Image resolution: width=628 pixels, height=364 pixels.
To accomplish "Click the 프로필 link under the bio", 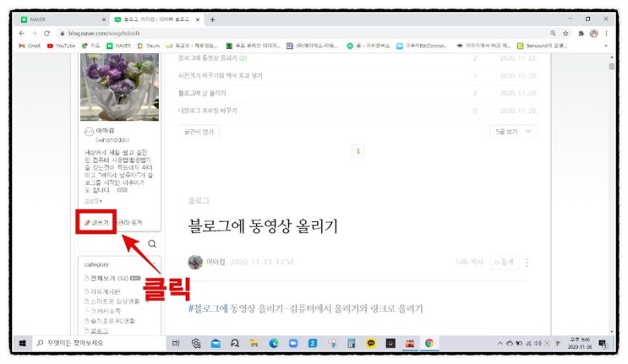I will click(x=93, y=201).
